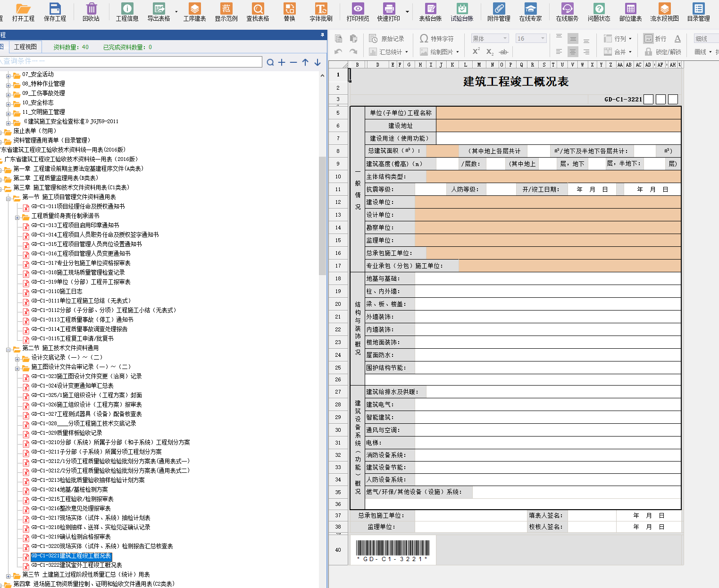The image size is (719, 588).
Task: Click the 导出表格 export icon
Action: coord(159,12)
